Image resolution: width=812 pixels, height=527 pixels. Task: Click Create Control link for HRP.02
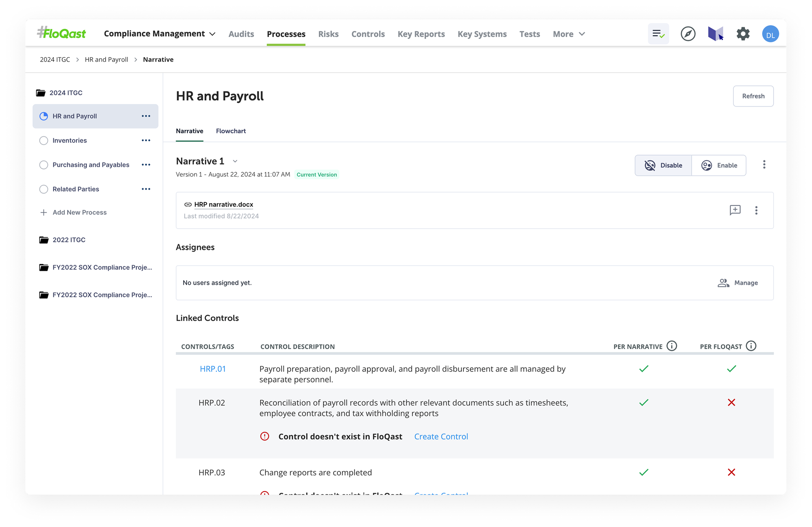[x=441, y=437]
